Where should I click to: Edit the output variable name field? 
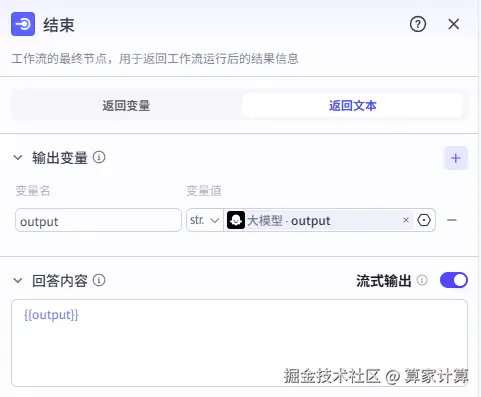[98, 220]
